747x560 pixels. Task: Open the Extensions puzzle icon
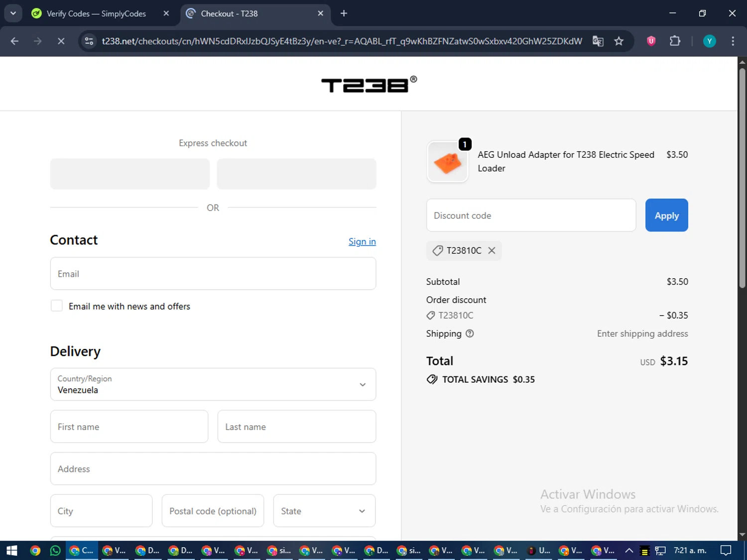coord(675,41)
